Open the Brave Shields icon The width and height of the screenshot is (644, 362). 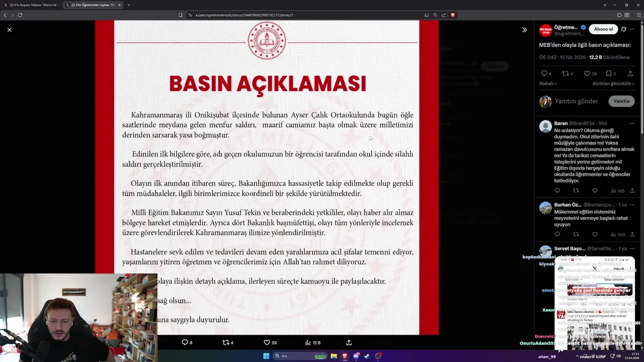[x=452, y=15]
